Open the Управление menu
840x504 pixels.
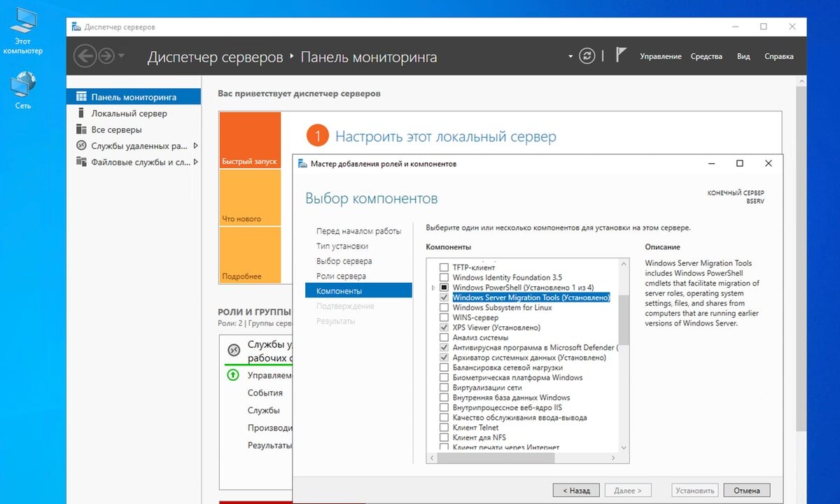click(661, 56)
